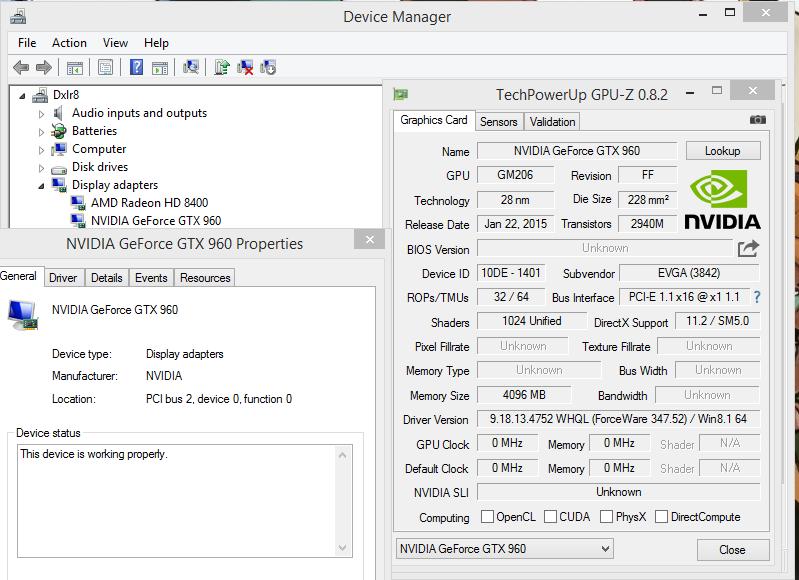Open the Help menu

156,43
